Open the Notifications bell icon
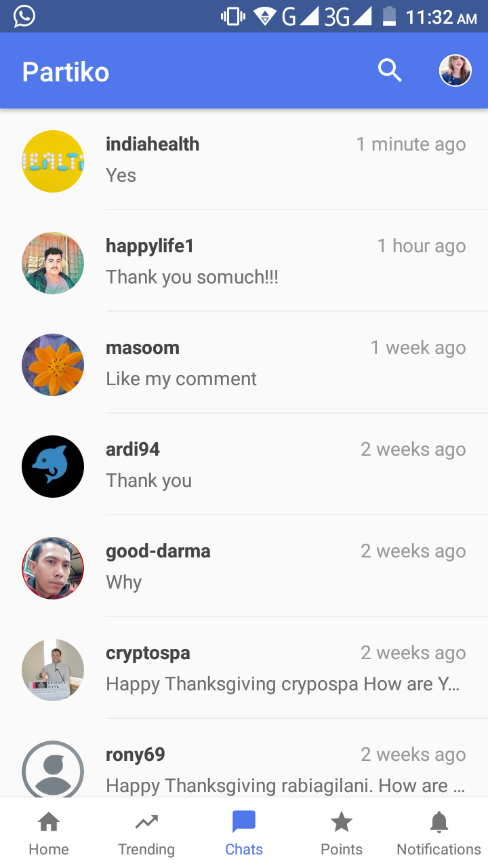The width and height of the screenshot is (488, 868). click(x=439, y=823)
